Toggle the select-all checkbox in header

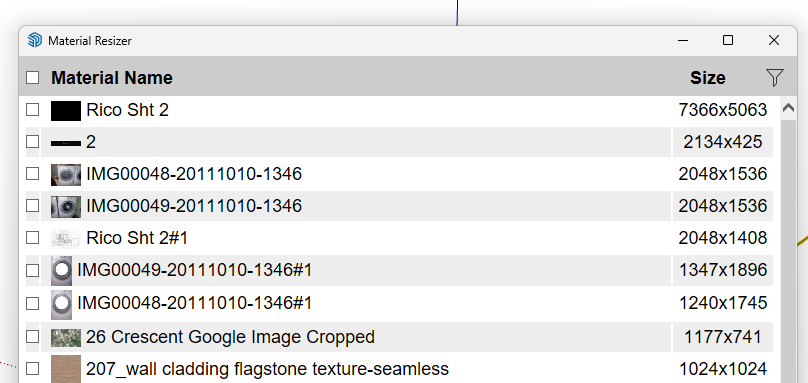pos(32,78)
